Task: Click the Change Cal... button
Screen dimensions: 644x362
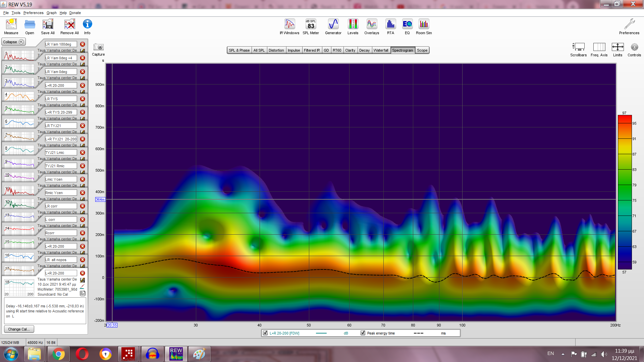Action: (19, 329)
